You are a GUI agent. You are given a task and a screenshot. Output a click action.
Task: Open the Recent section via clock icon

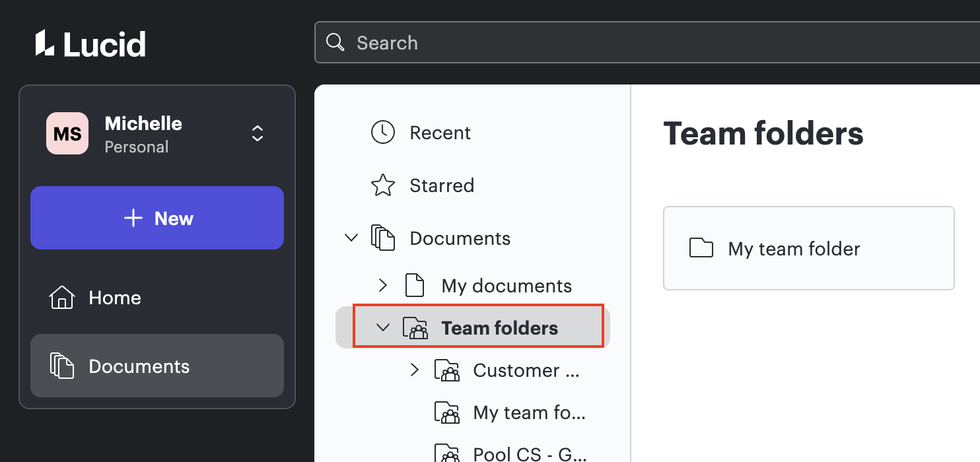tap(383, 132)
